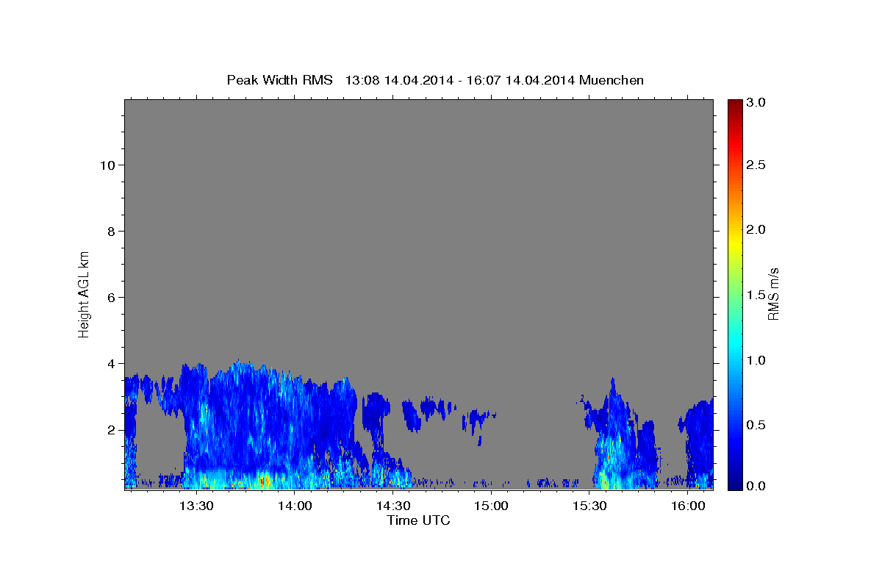This screenshot has height=588, width=882.
Task: Click the '10' height tick label
Action: [x=107, y=165]
